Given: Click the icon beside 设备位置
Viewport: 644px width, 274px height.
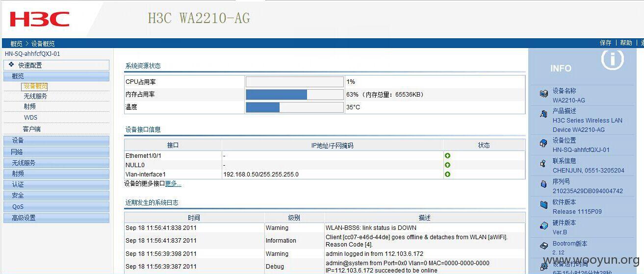Looking at the screenshot, I should (x=543, y=143).
